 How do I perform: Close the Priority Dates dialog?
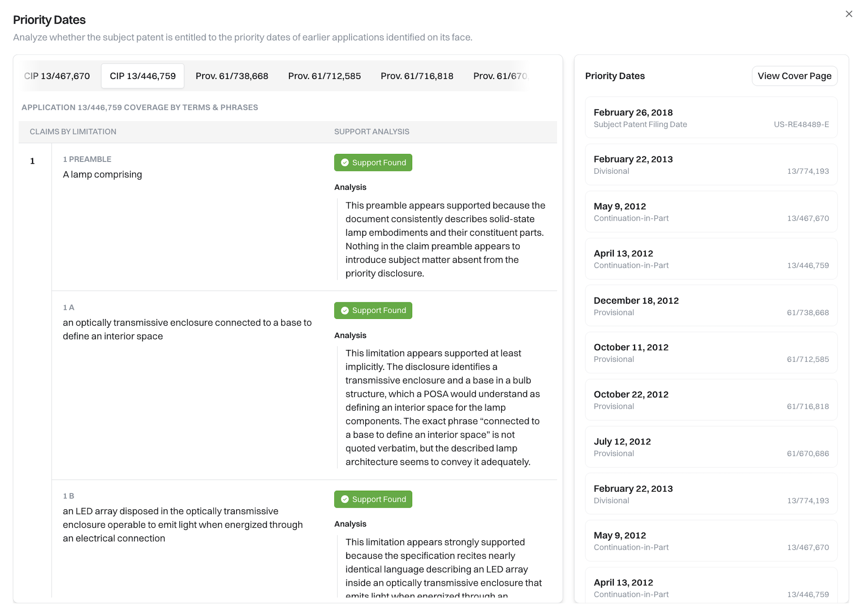pyautogui.click(x=848, y=14)
